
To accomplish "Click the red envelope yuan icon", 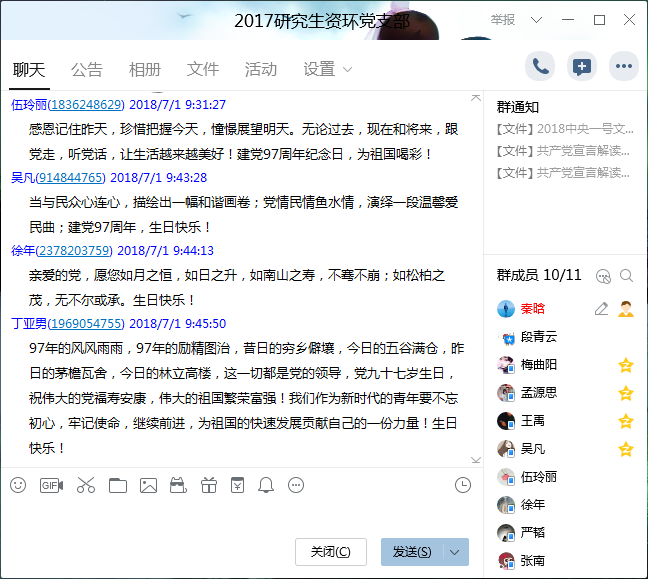I will coord(237,485).
